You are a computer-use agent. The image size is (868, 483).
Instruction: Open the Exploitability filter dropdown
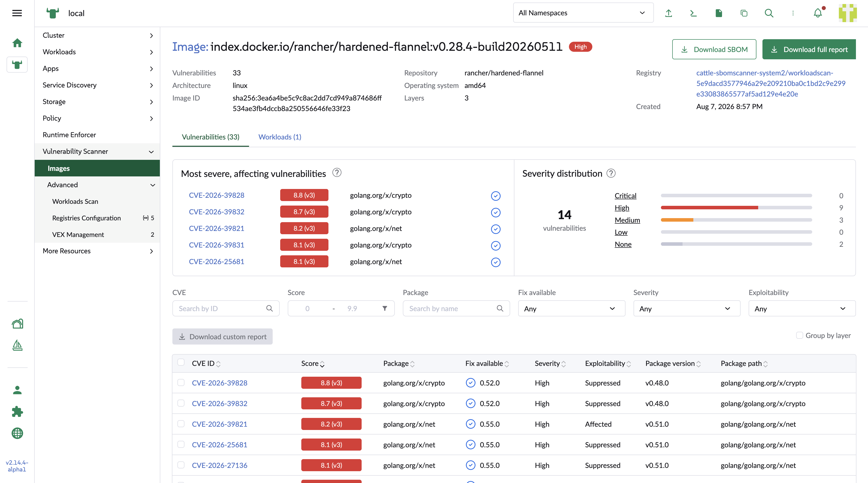click(x=802, y=308)
